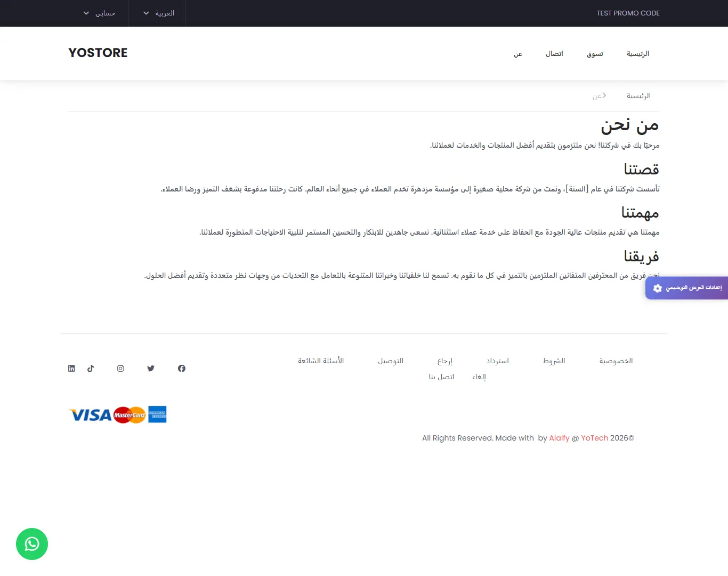
Task: Open the WhatsApp chat floating button
Action: coord(32,544)
